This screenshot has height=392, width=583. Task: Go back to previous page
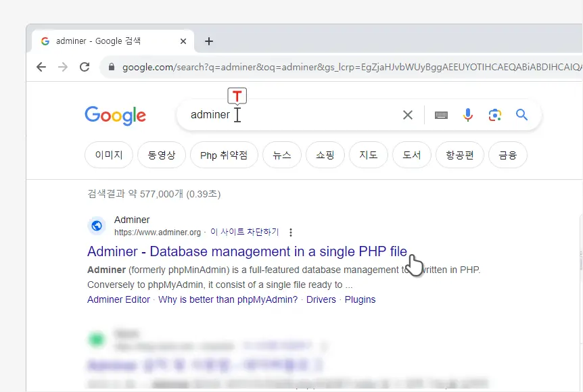pos(41,67)
